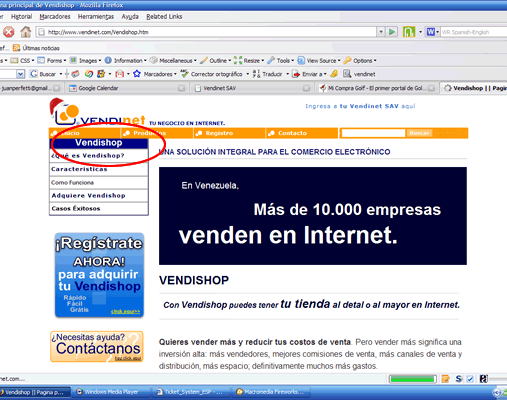507x400 pixels.
Task: Click the Marcadores star icon in Google toolbar
Action: [137, 74]
